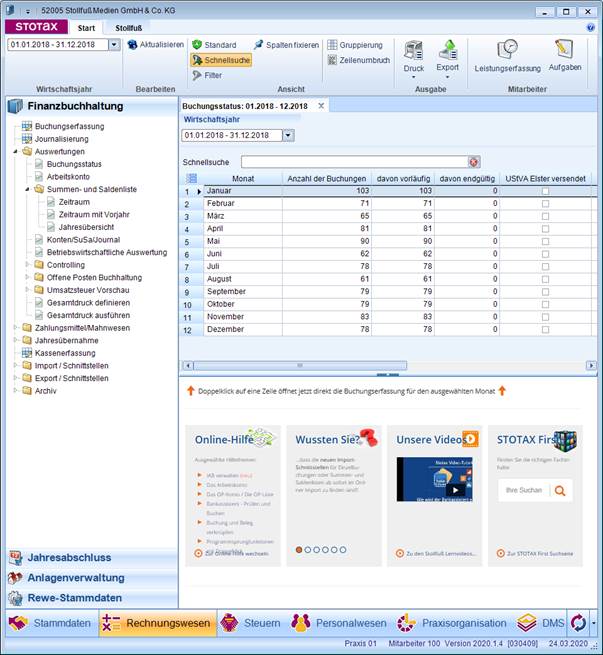Clear the Schnellsuche field with red X
Image resolution: width=603 pixels, height=655 pixels.
474,162
